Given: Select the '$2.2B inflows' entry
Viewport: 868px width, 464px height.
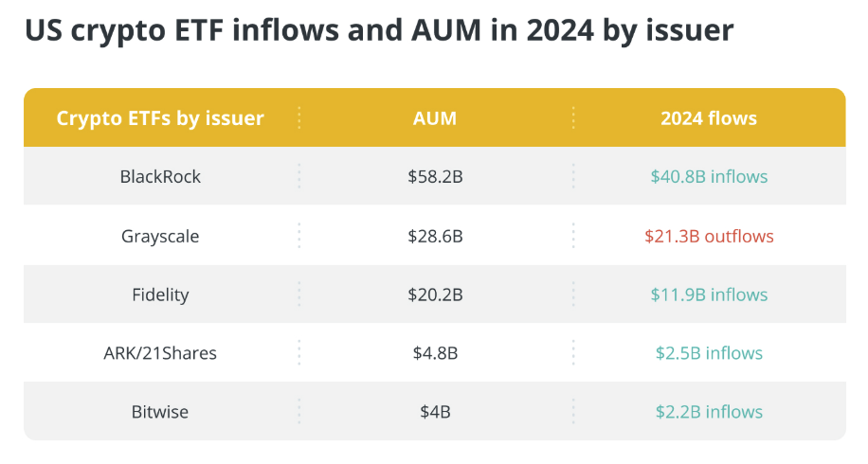Looking at the screenshot, I should pos(709,412).
